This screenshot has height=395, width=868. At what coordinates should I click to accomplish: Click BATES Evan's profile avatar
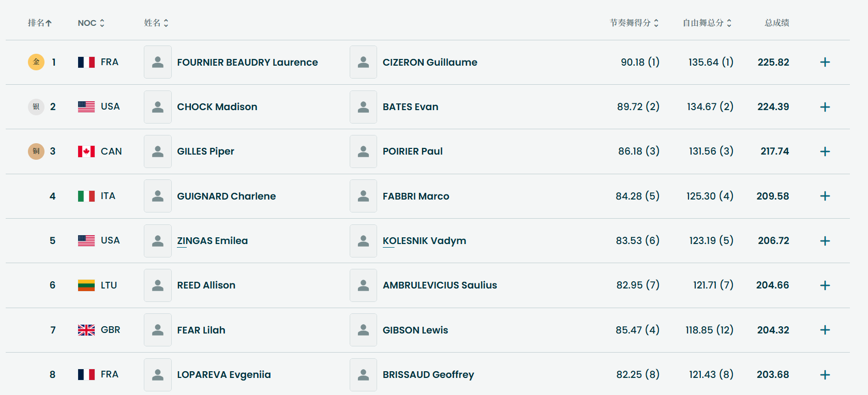coord(363,107)
